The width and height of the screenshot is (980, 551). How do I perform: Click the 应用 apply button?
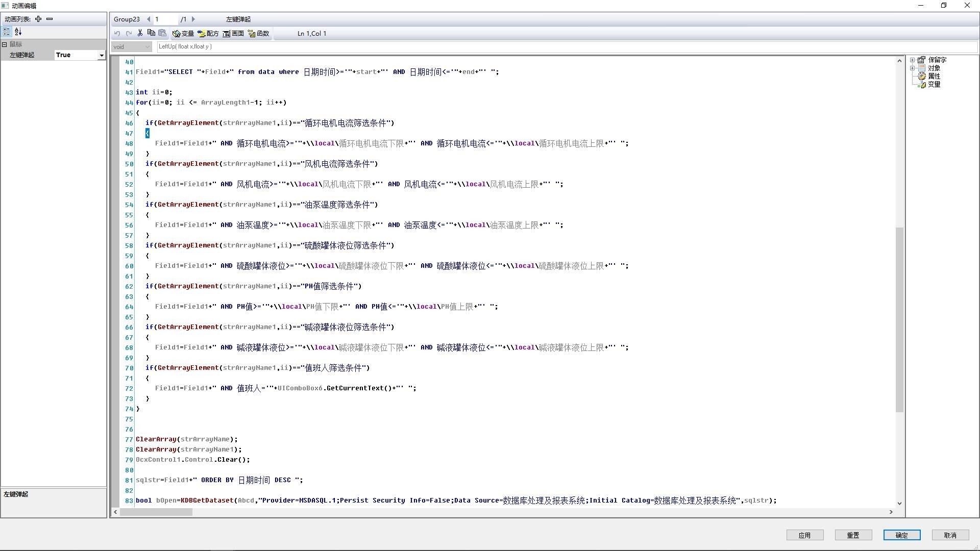(x=804, y=535)
